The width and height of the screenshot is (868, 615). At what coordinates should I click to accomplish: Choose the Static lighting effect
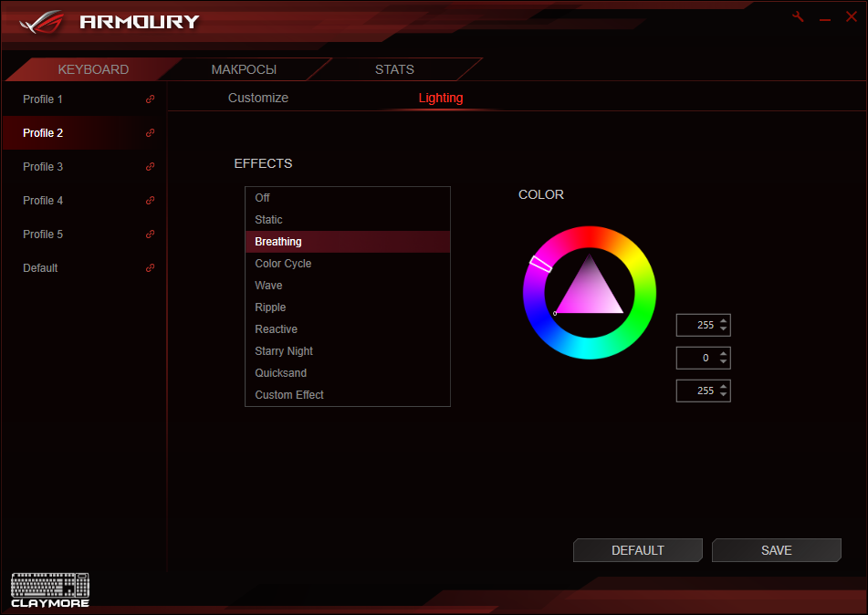(x=348, y=220)
